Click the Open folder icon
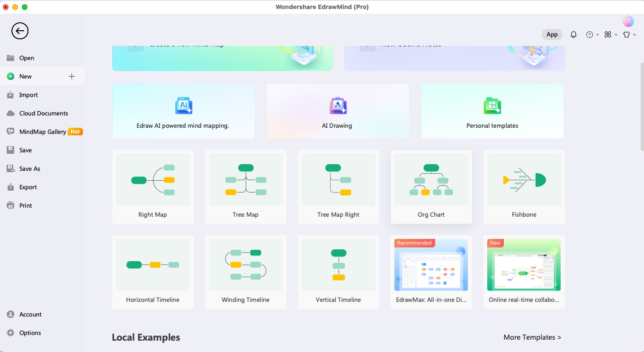This screenshot has width=644, height=352. 10,58
